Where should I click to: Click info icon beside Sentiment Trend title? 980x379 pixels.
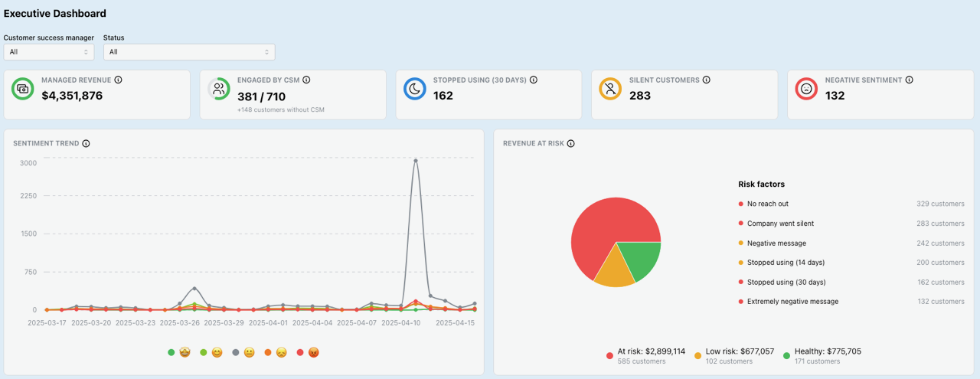click(x=86, y=143)
